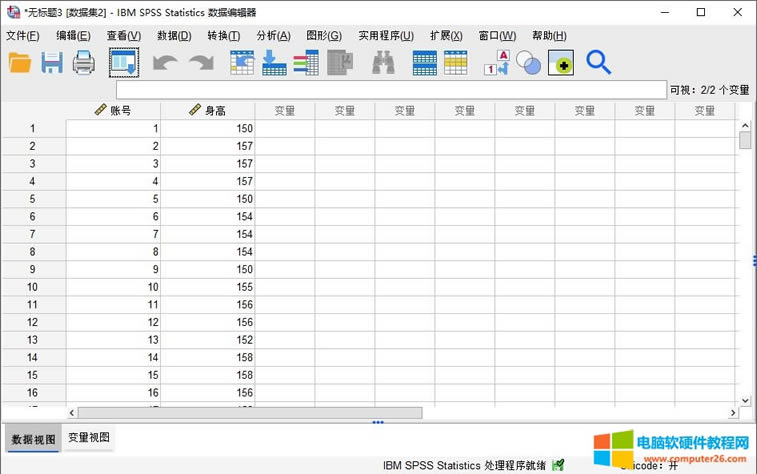Undo the last action
This screenshot has height=474, width=757.
coord(165,63)
